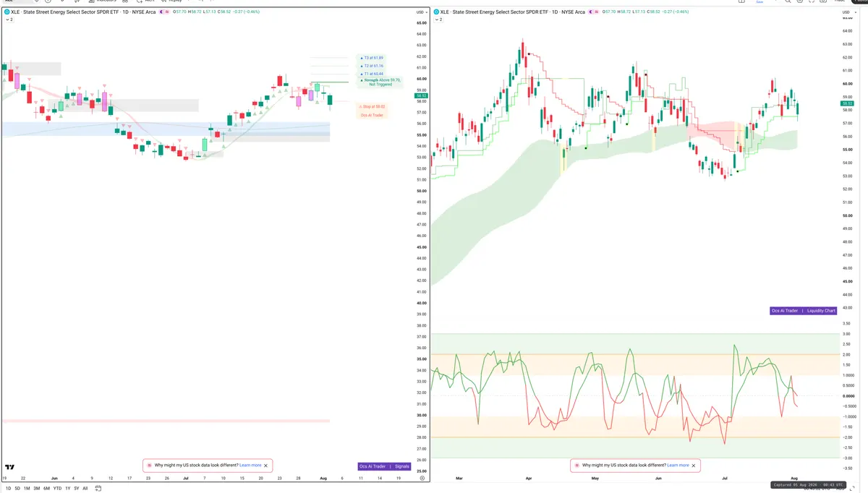This screenshot has width=868, height=493.
Task: Select the 1M date range
Action: click(27, 489)
